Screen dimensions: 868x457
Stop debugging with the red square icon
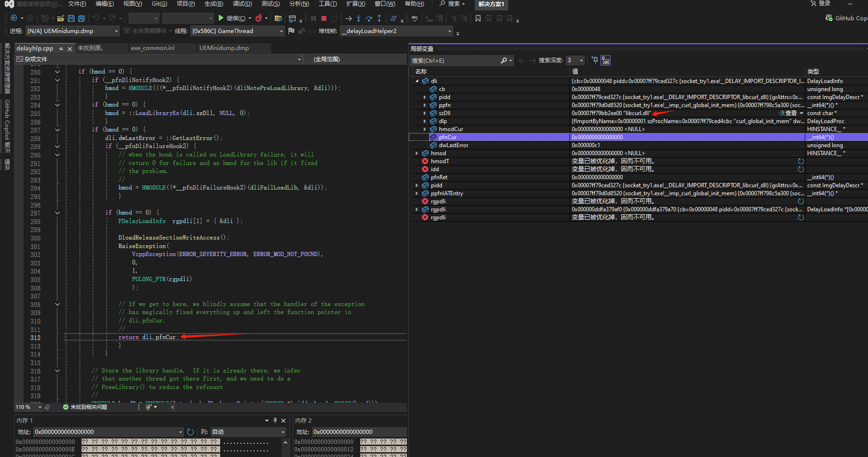pos(324,18)
